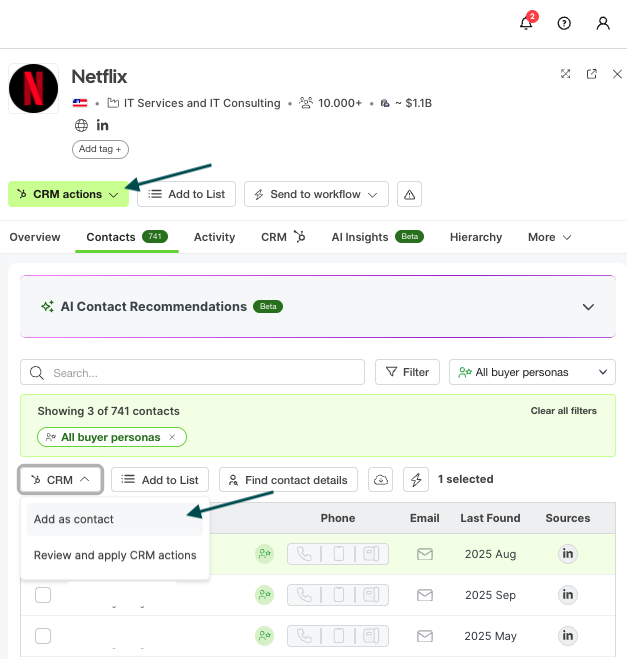Image resolution: width=627 pixels, height=659 pixels.
Task: Open company in new window icon
Action: pyautogui.click(x=592, y=74)
